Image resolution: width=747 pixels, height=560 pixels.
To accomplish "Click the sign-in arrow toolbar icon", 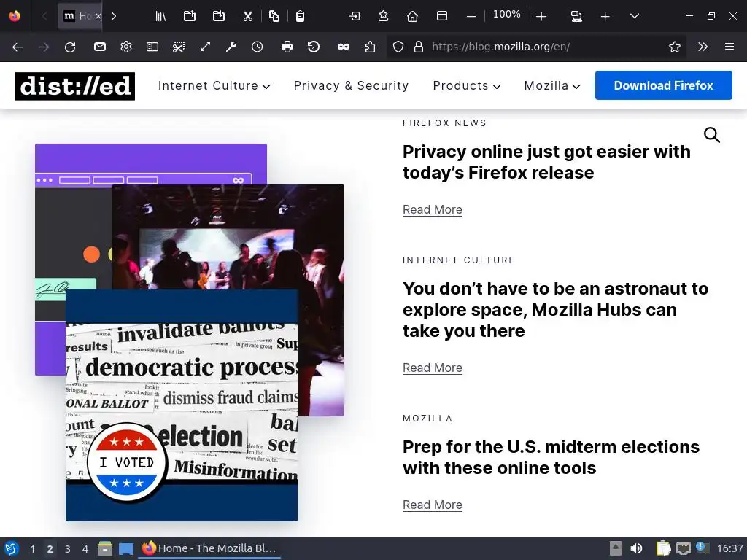I will (x=355, y=16).
